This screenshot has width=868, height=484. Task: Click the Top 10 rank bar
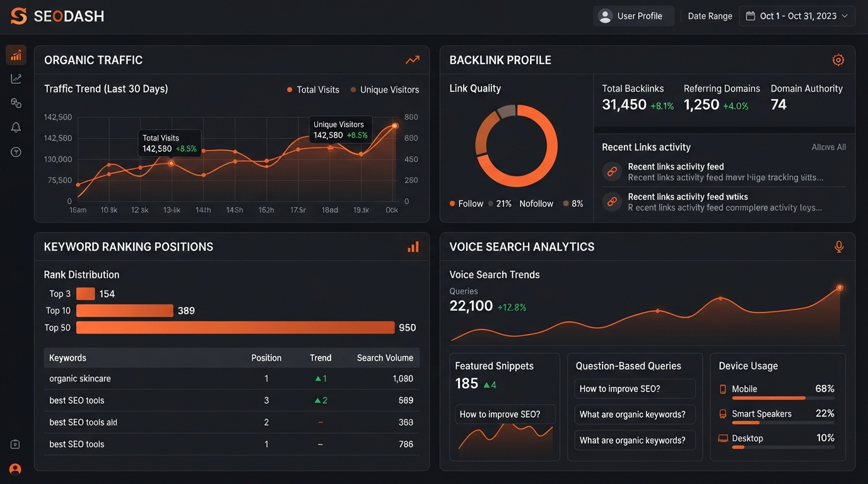(x=124, y=311)
